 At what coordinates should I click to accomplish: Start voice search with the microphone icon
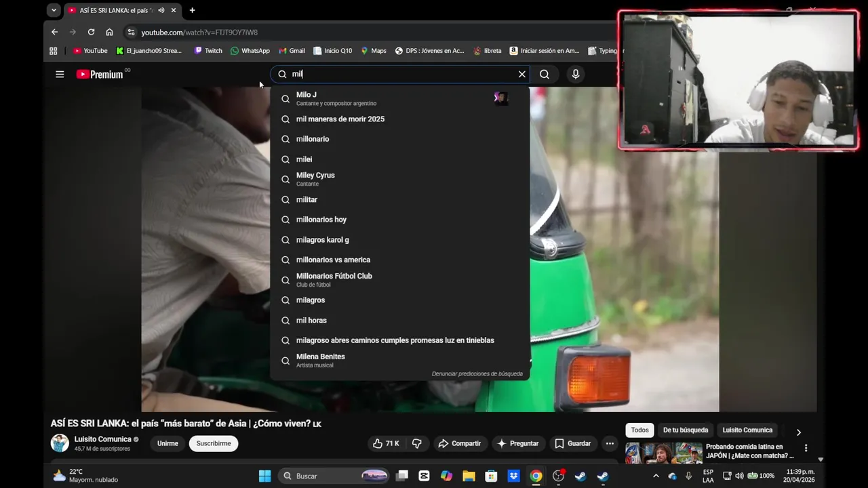tap(576, 75)
